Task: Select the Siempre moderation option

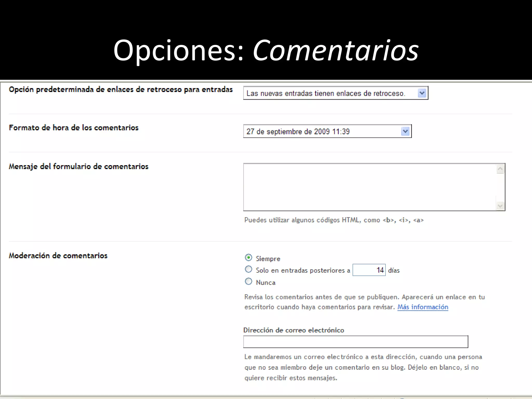Action: point(249,257)
